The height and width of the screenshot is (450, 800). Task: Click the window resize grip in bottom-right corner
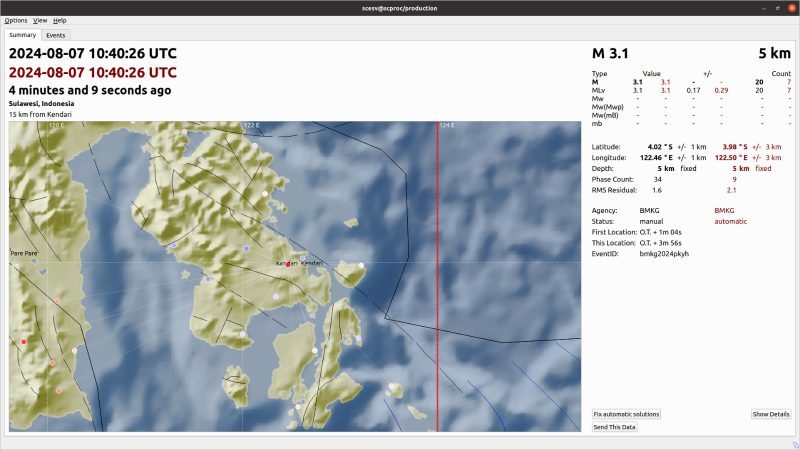pyautogui.click(x=794, y=444)
